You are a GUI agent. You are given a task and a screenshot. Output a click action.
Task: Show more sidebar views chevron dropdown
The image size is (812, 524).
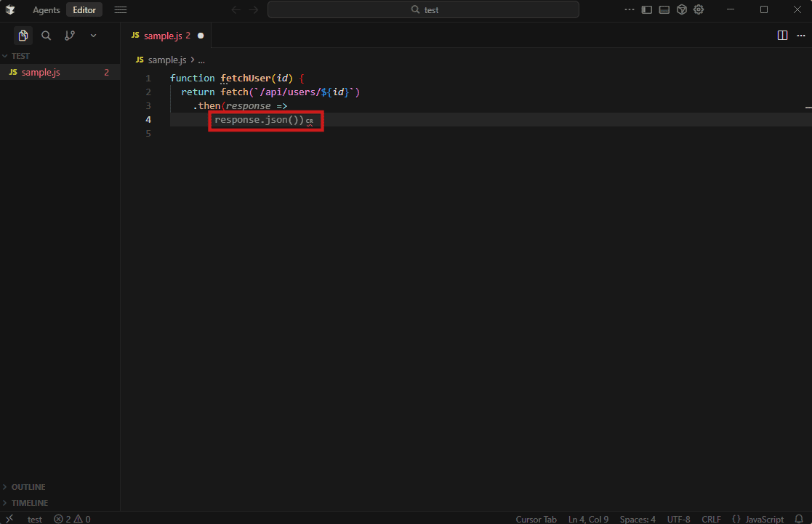pos(93,36)
